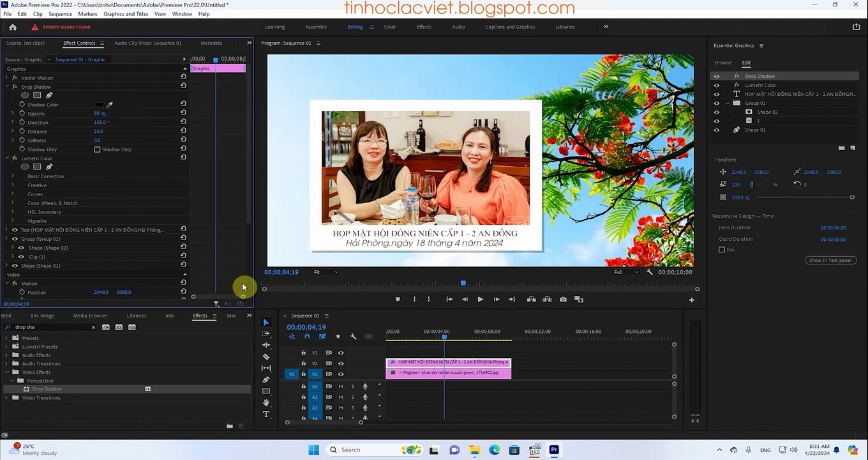Image resolution: width=868 pixels, height=460 pixels.
Task: Toggle the Roll checkbox
Action: point(722,250)
